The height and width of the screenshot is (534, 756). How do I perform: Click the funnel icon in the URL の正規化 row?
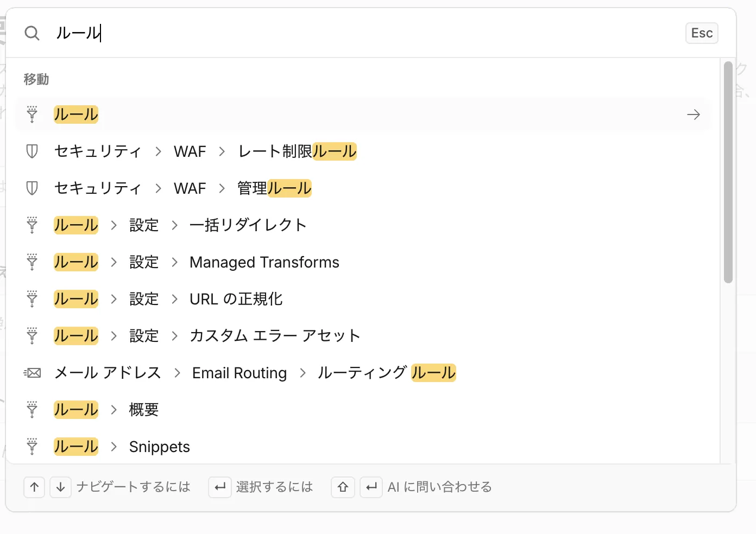pos(32,299)
